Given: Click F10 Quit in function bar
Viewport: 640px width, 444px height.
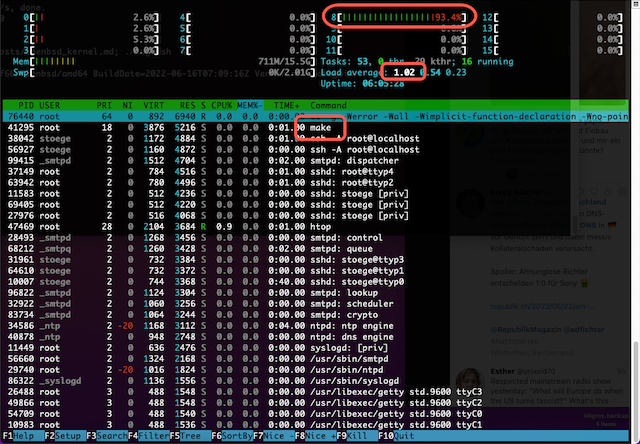Looking at the screenshot, I should [396, 436].
